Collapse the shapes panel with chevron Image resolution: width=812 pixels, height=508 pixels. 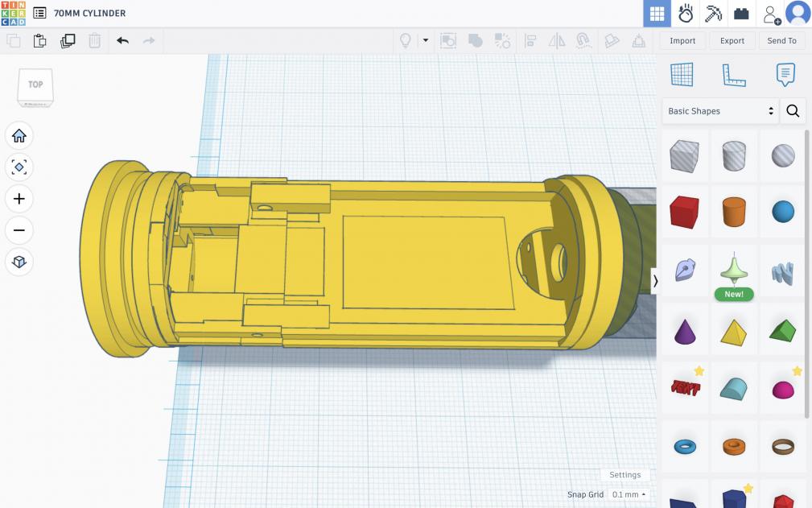(x=656, y=281)
